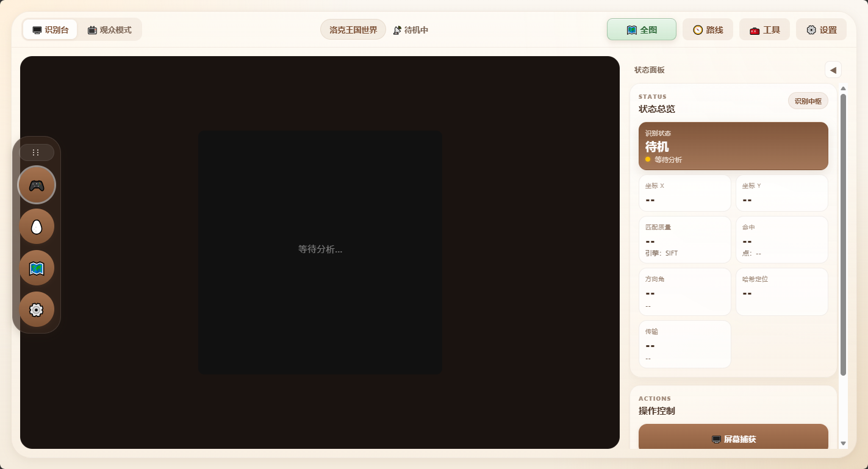Click the 坐标 Y value card
868x469 pixels.
[x=781, y=193]
